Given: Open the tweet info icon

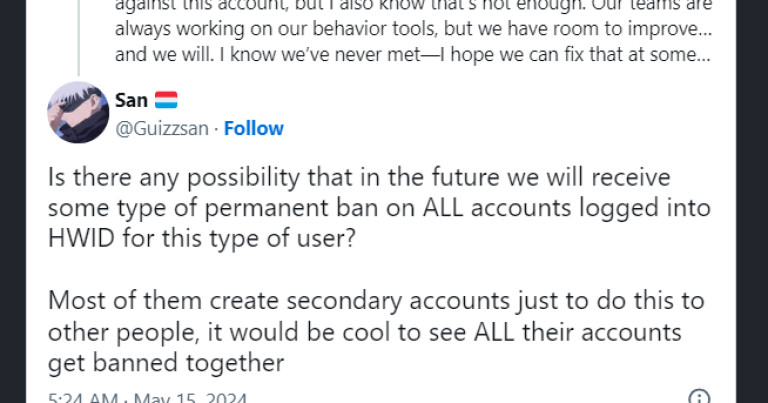Looking at the screenshot, I should 700,397.
